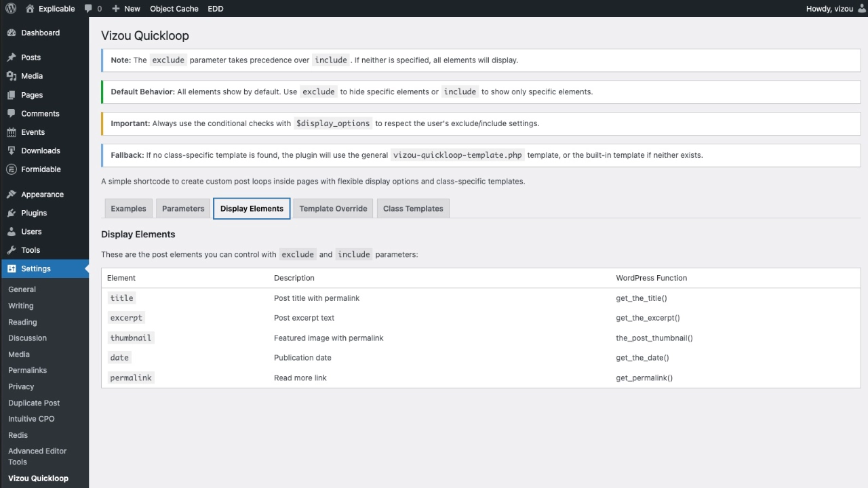Viewport: 868px width, 488px height.
Task: Click the Appearance paintbrush icon
Action: click(x=12, y=195)
